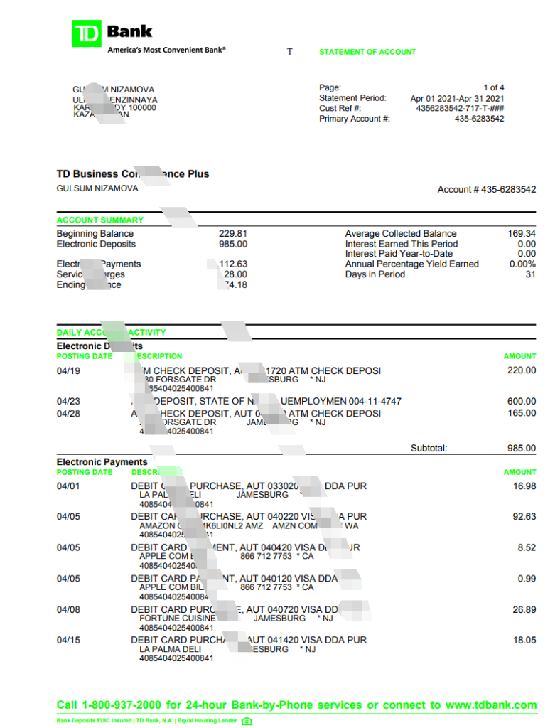Image resolution: width=560 pixels, height=728 pixels.
Task: Open the www.tdbank.com footer link
Action: (491, 705)
